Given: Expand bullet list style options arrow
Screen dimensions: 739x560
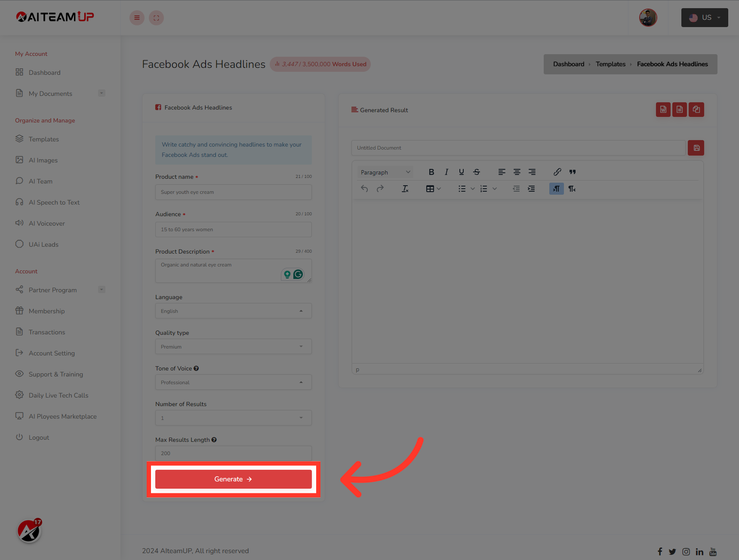Looking at the screenshot, I should pos(472,189).
